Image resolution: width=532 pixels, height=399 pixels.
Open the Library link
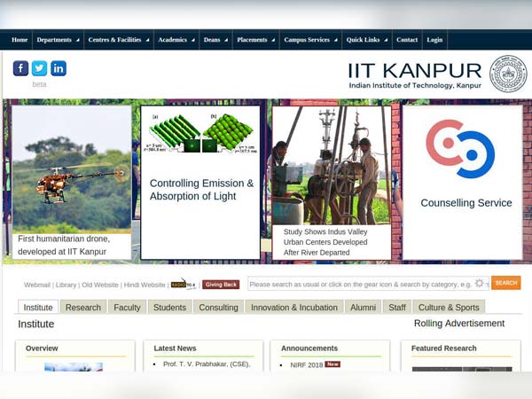66,285
